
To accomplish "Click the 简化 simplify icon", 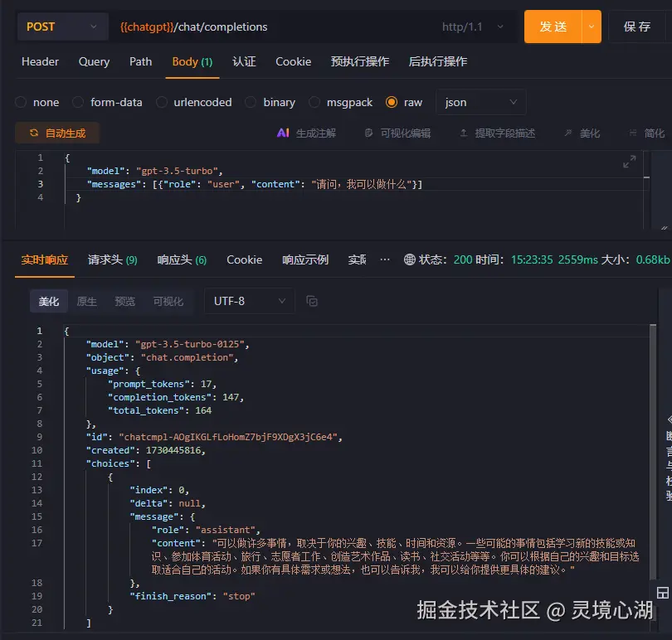I will (633, 133).
